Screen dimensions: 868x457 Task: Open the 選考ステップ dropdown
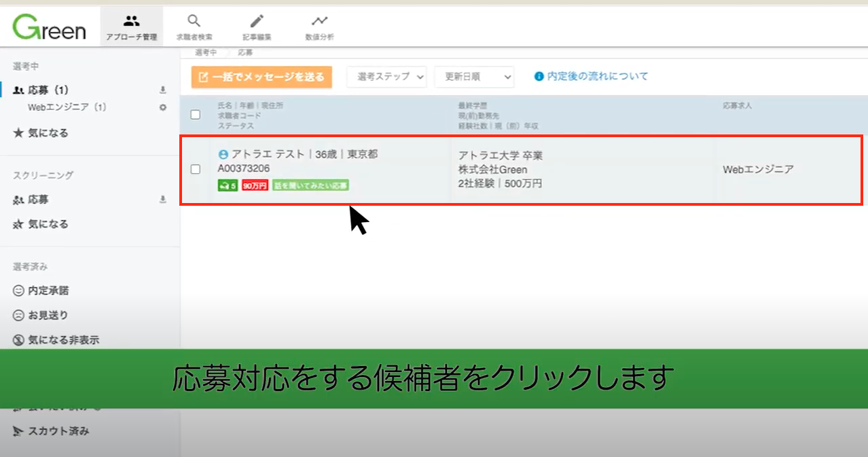(x=386, y=77)
